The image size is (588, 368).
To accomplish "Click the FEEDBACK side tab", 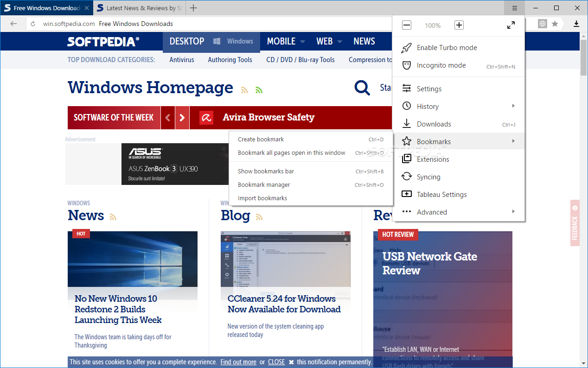I will [x=575, y=223].
